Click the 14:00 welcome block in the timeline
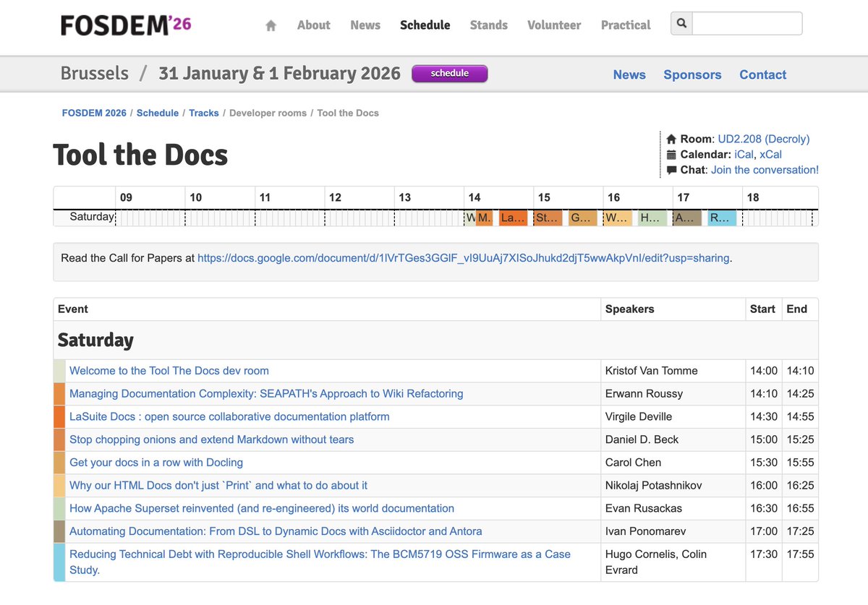 [x=470, y=218]
